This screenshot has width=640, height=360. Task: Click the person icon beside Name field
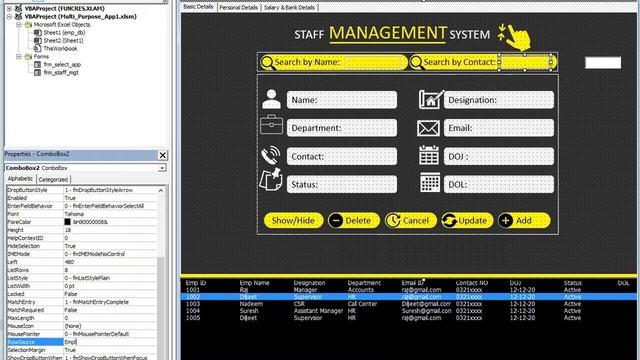pos(271,99)
